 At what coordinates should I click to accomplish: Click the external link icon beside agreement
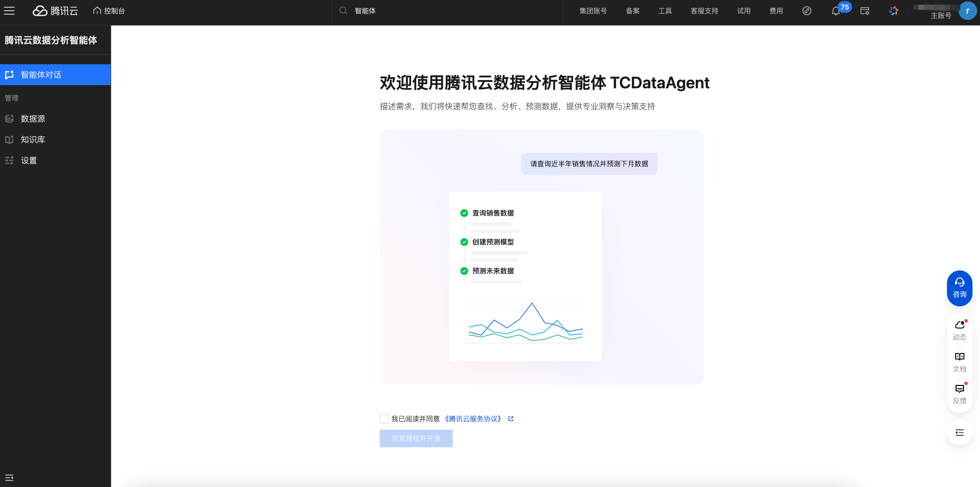coord(511,418)
